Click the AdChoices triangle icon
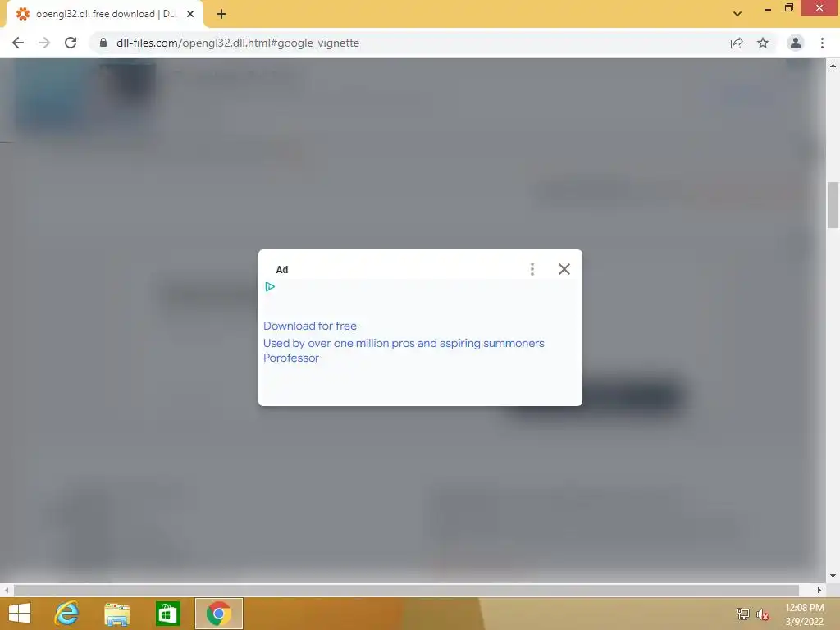Image resolution: width=840 pixels, height=630 pixels. click(270, 286)
